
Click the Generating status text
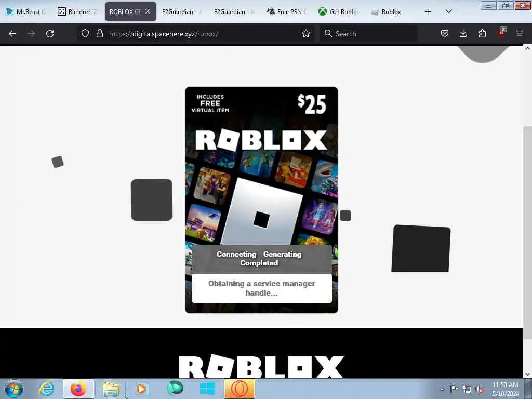(282, 254)
